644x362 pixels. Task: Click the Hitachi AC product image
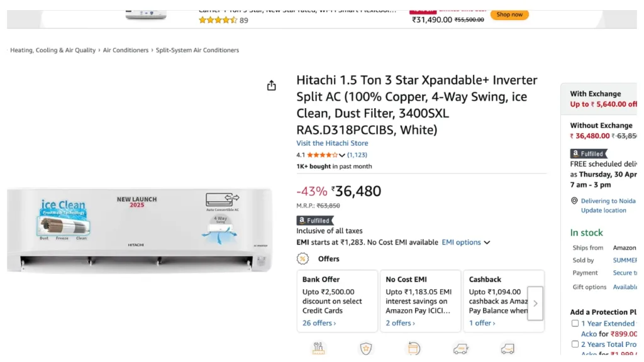(140, 230)
